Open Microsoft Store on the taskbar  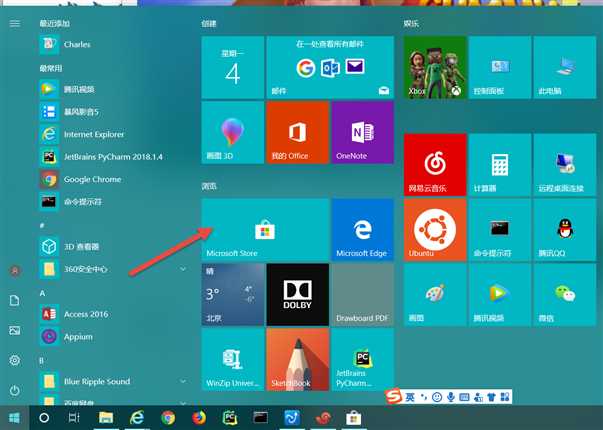click(x=353, y=418)
